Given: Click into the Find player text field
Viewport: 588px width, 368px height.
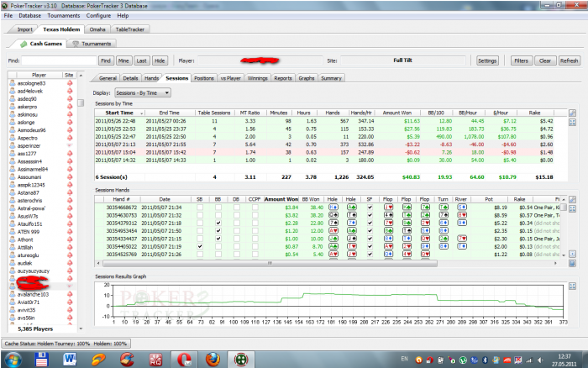Looking at the screenshot, I should pyautogui.click(x=58, y=61).
